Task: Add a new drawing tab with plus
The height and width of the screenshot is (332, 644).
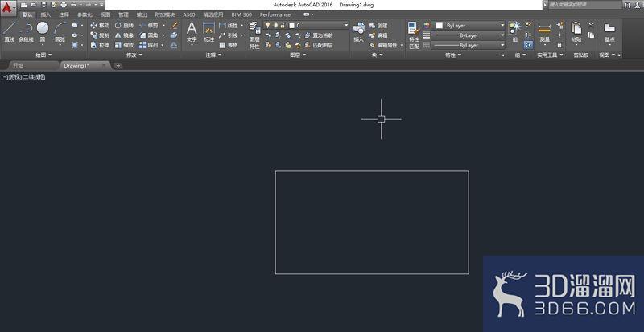Action: tap(118, 66)
